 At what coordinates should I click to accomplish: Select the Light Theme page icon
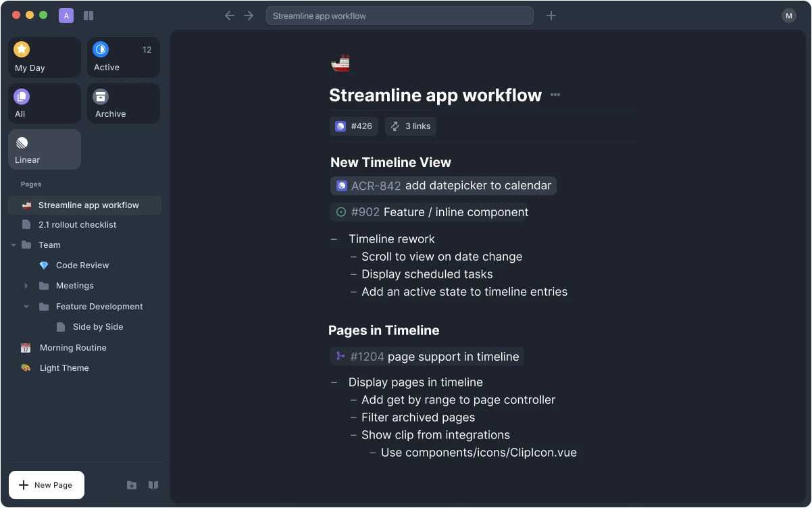(x=25, y=367)
